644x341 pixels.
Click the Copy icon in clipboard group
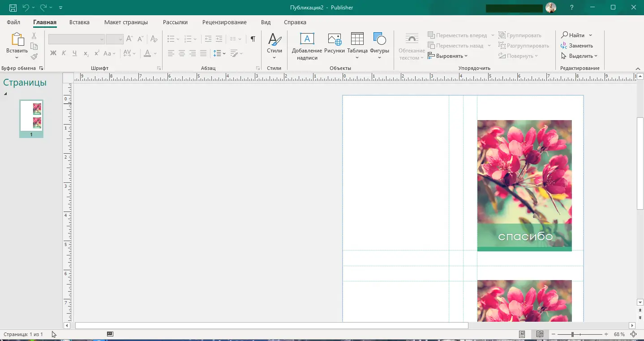(x=34, y=46)
